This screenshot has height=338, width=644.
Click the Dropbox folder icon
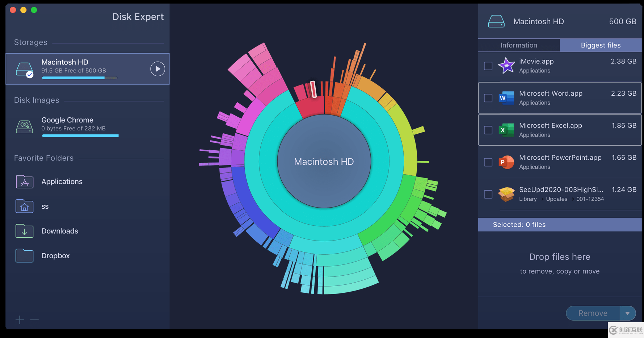point(25,256)
